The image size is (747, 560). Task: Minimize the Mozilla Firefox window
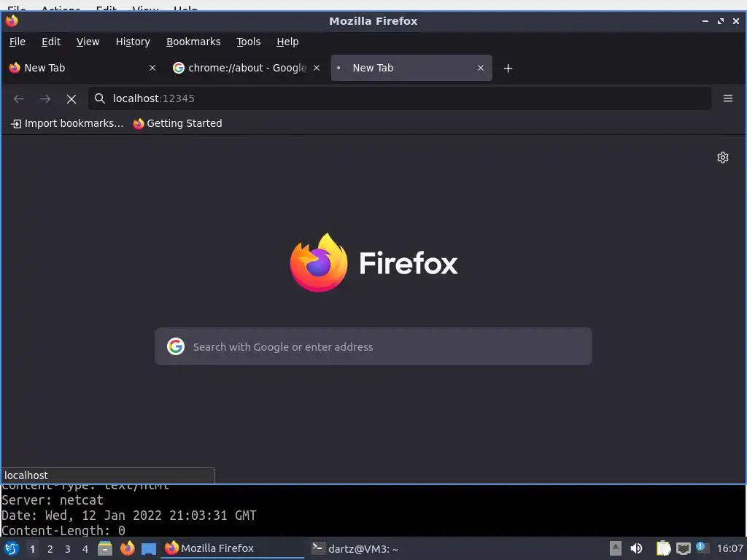pos(705,21)
